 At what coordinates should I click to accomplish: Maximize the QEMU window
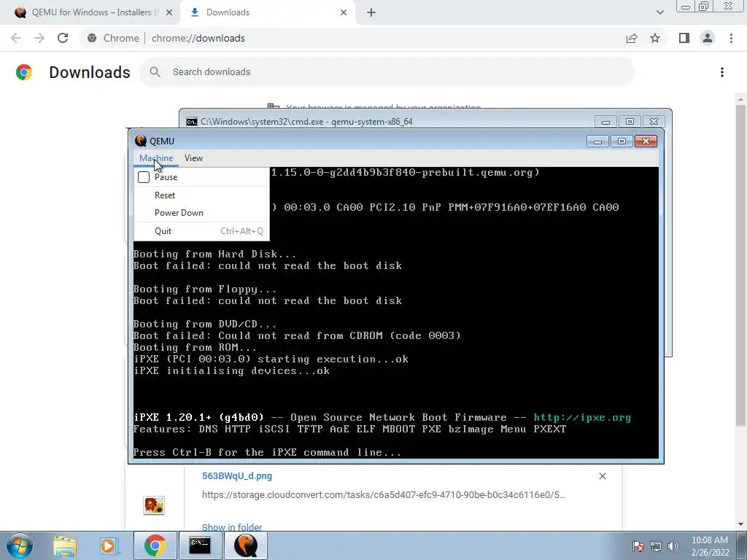coord(622,141)
